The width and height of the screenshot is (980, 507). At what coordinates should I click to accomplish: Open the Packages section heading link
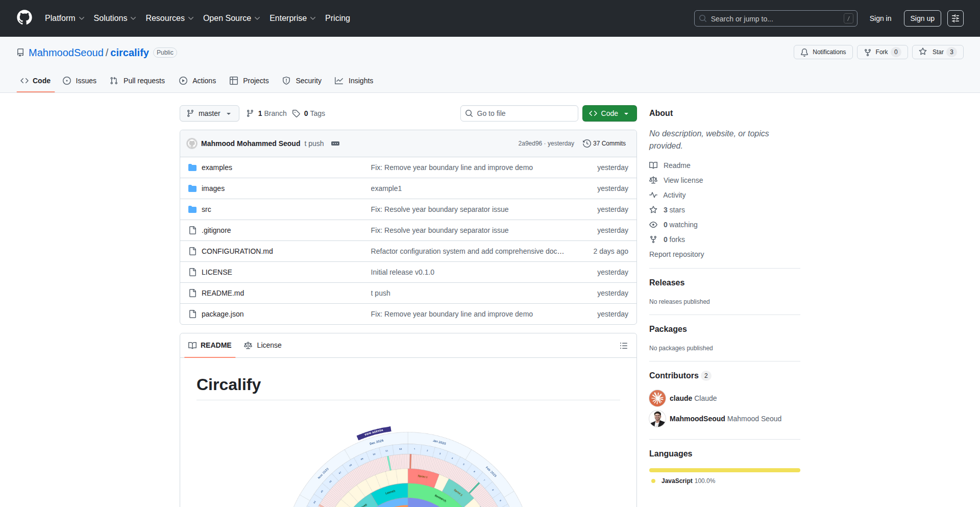pyautogui.click(x=668, y=329)
